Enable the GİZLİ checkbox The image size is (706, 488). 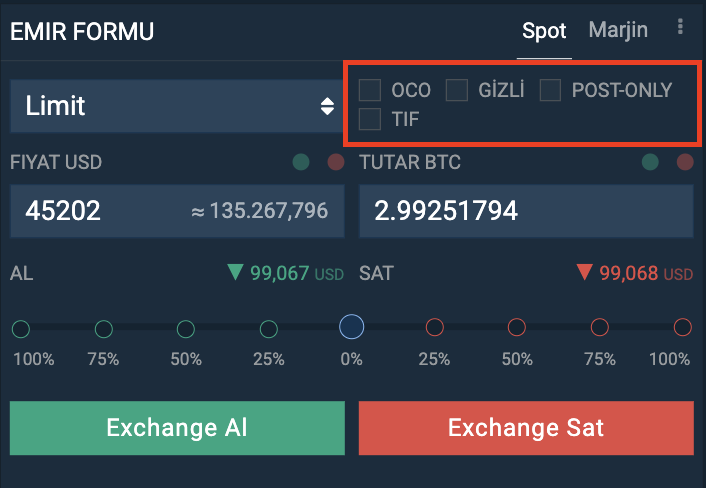click(x=457, y=90)
